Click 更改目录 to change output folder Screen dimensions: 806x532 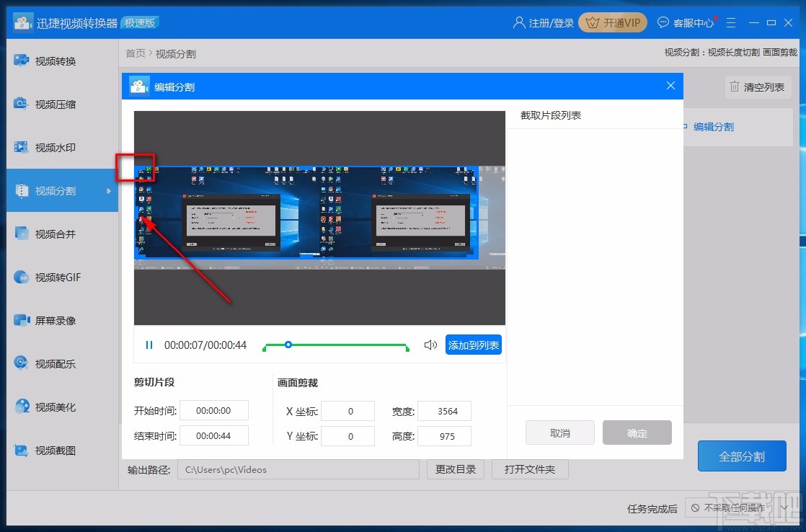tap(455, 469)
